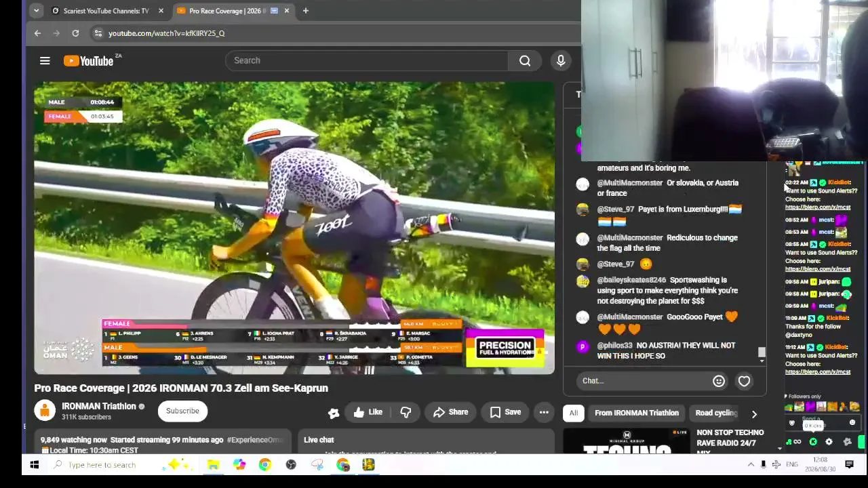This screenshot has height=488, width=868.
Task: Close the Scariest YouTube Channels tab
Action: pyautogui.click(x=161, y=11)
